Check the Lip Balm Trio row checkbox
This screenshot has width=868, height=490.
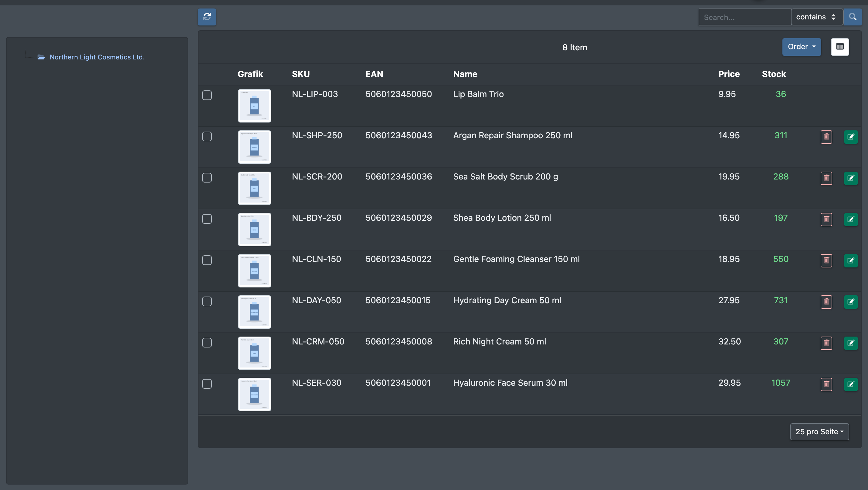[x=207, y=95]
